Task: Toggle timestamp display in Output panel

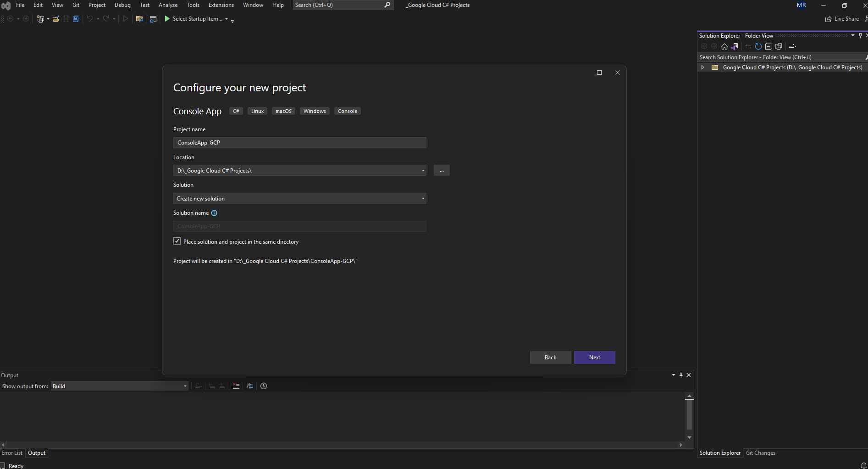Action: tap(264, 386)
